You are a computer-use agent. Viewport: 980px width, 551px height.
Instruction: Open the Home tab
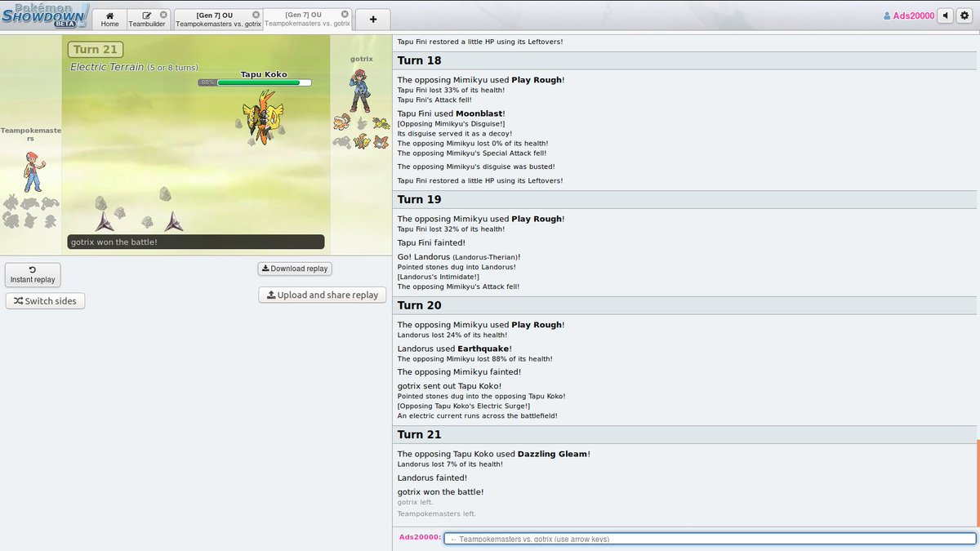coord(109,19)
